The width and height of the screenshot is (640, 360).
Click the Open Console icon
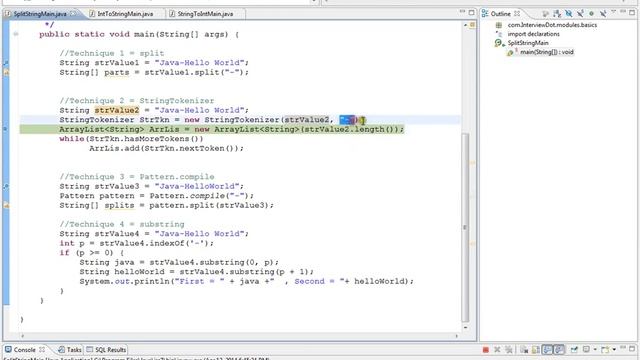click(x=605, y=349)
